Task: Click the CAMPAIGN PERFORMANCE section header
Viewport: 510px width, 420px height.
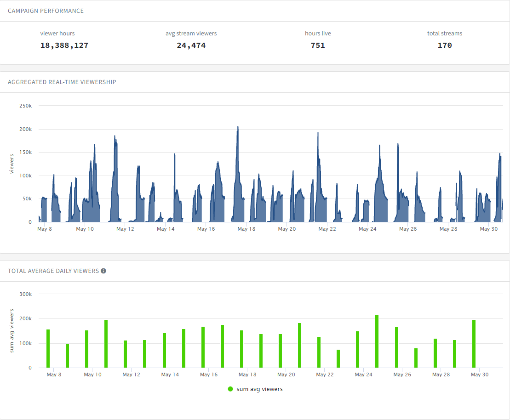Action: click(x=46, y=11)
